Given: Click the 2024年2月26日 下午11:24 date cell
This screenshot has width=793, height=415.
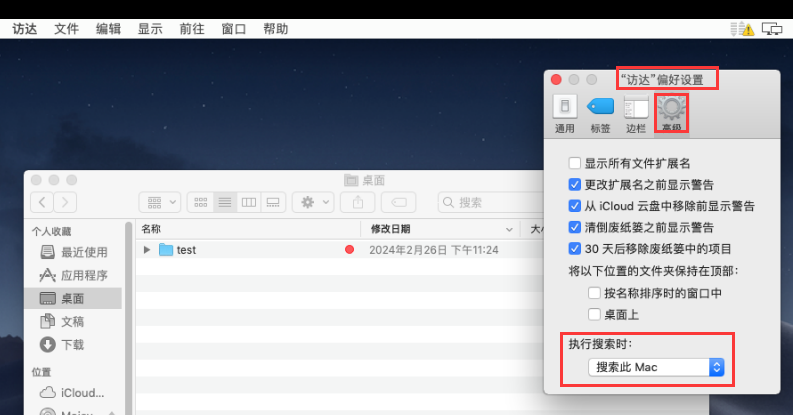Looking at the screenshot, I should tap(434, 250).
